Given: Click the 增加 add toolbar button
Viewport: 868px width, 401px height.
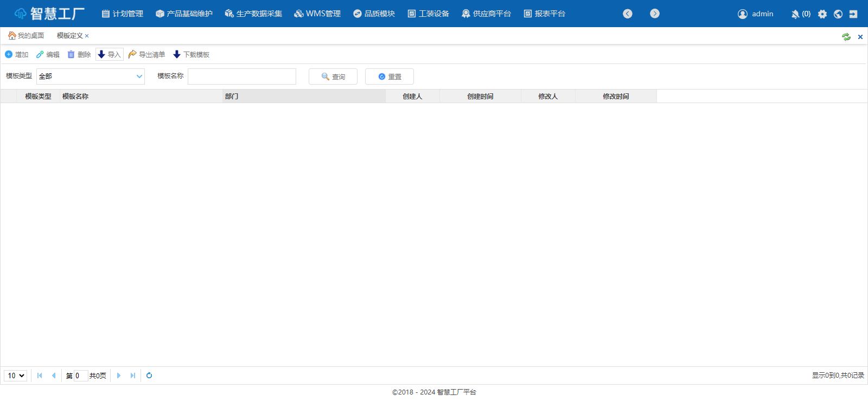Looking at the screenshot, I should tap(17, 55).
